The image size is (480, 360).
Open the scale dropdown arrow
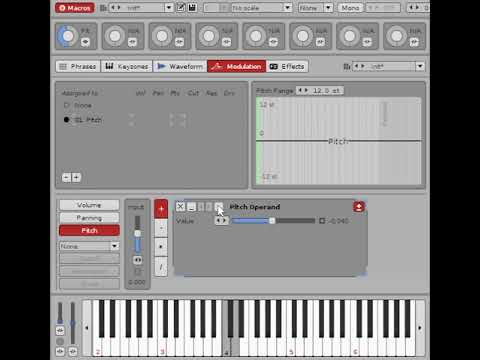point(288,7)
